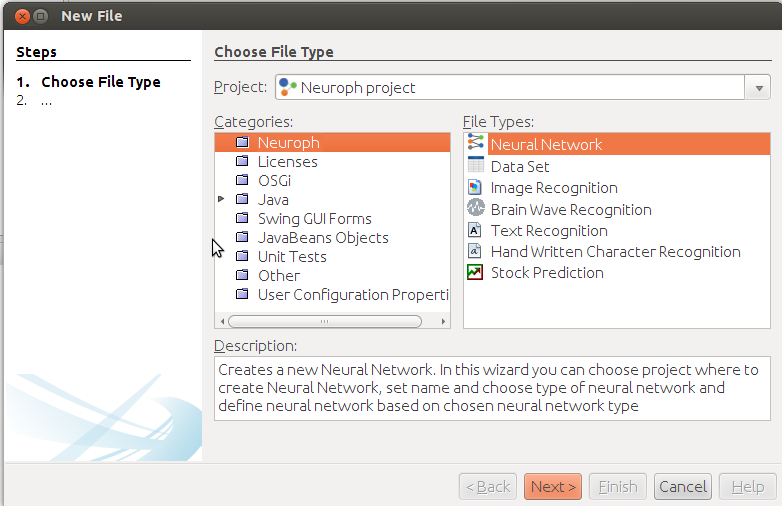Viewport: 782px width, 506px height.
Task: Choose the Image Recognition icon
Action: 476,187
